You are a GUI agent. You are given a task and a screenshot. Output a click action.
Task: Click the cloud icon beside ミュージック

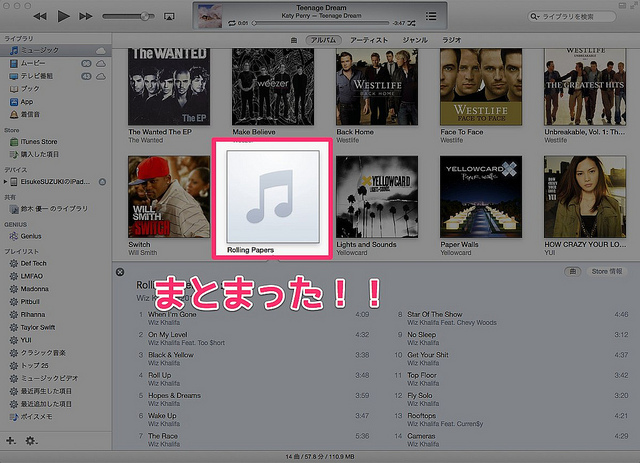pos(101,51)
